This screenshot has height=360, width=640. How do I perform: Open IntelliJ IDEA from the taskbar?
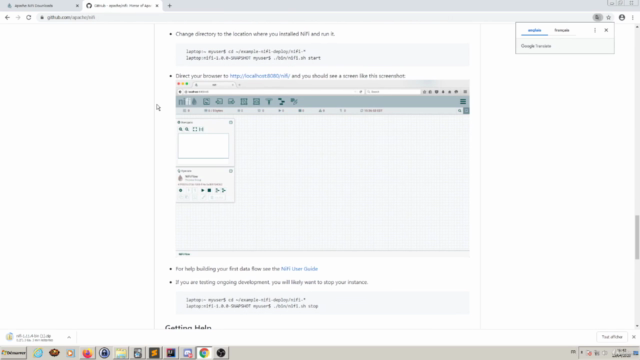tap(171, 353)
